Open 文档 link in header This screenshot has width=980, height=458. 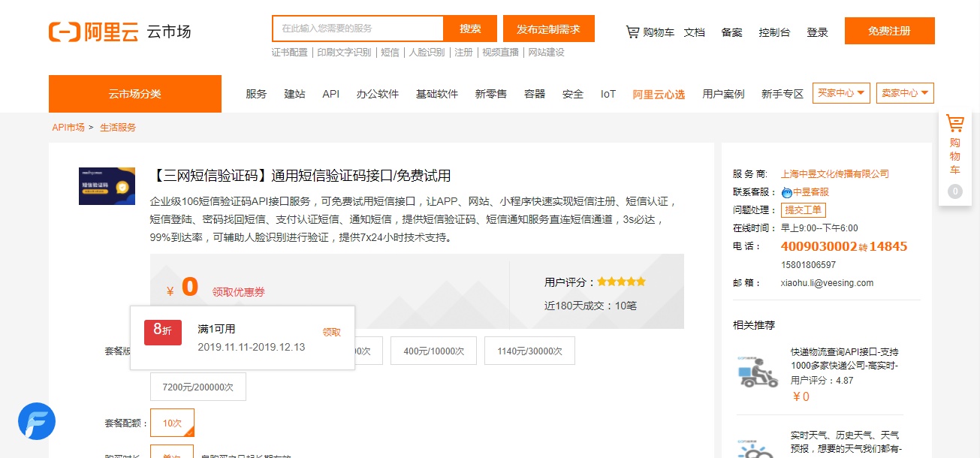click(694, 32)
